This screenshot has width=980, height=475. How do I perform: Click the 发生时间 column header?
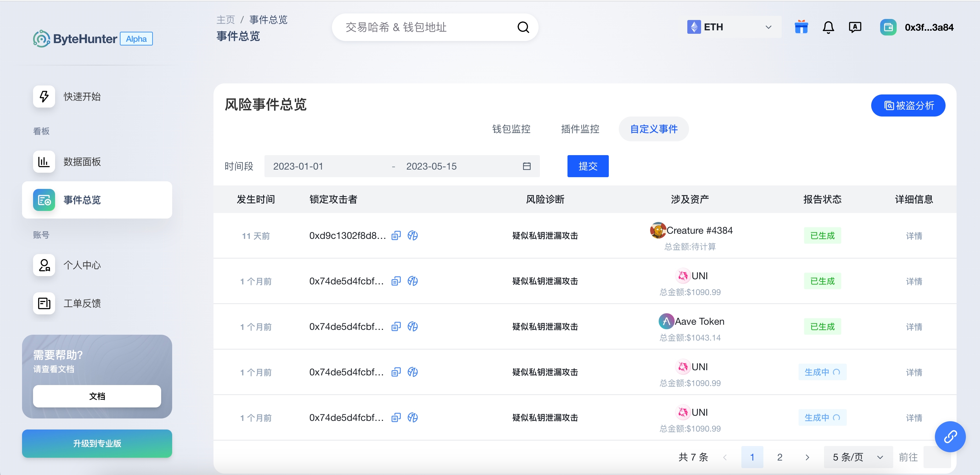pos(256,200)
